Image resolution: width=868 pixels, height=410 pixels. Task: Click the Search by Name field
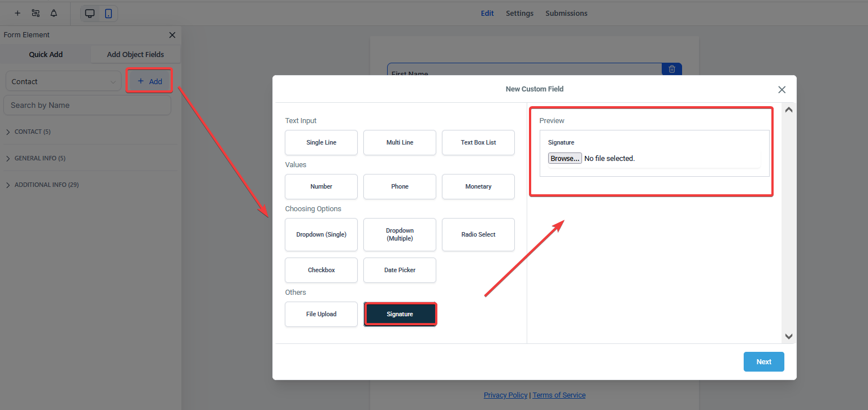(87, 105)
